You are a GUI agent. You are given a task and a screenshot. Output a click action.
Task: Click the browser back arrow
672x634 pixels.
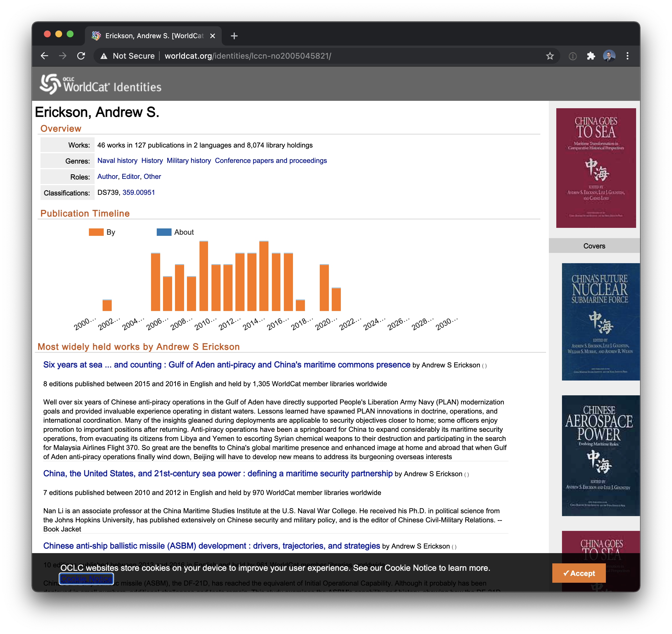point(44,56)
